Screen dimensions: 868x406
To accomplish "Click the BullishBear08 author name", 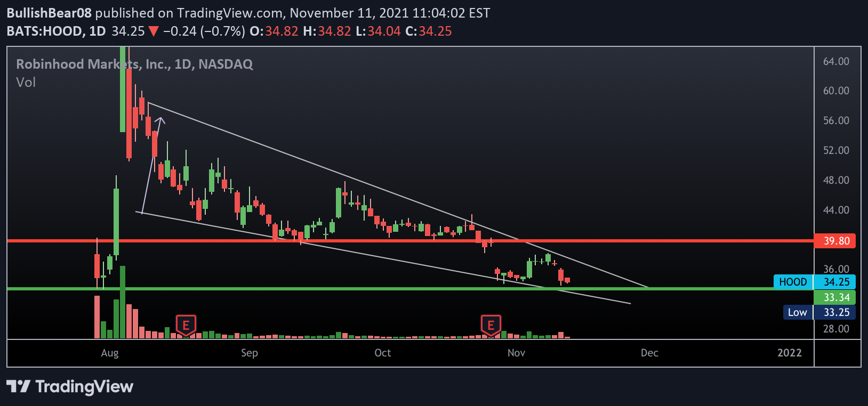I will pyautogui.click(x=49, y=13).
